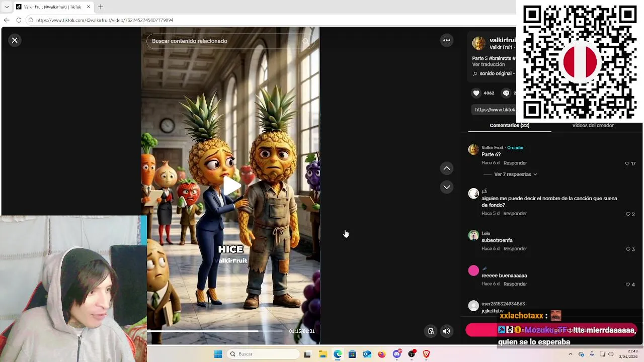Go to next video with down arrow
This screenshot has height=362, width=644.
coord(447,187)
